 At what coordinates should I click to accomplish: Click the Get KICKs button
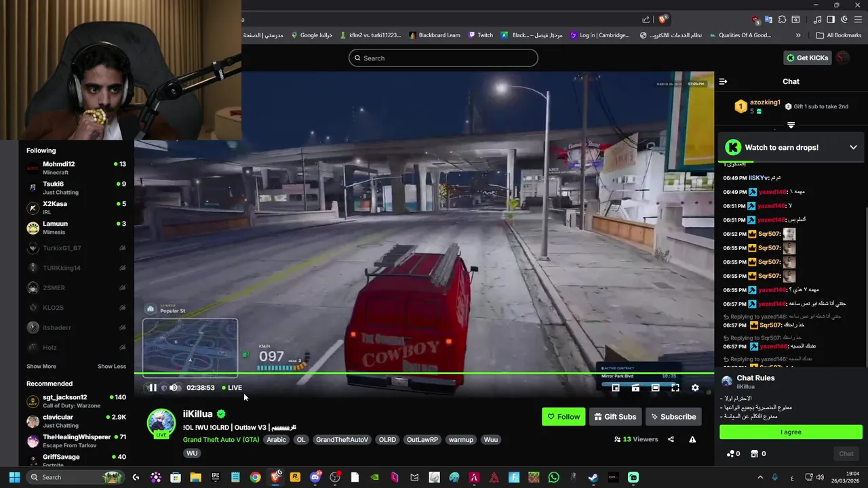point(807,58)
